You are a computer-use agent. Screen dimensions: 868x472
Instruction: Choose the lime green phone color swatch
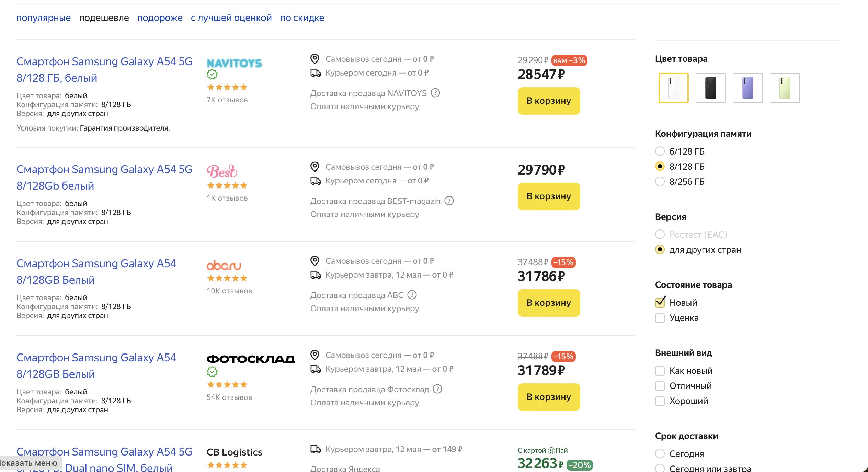(x=785, y=88)
